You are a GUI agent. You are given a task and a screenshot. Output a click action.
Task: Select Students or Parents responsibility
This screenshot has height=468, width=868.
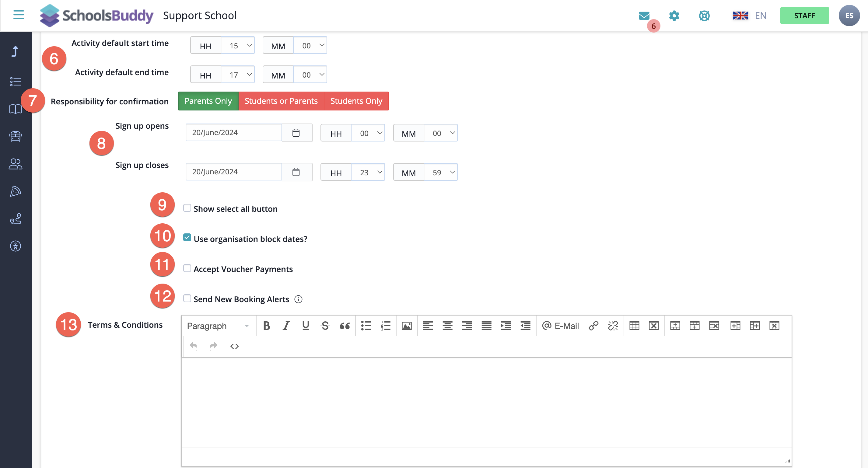point(281,101)
